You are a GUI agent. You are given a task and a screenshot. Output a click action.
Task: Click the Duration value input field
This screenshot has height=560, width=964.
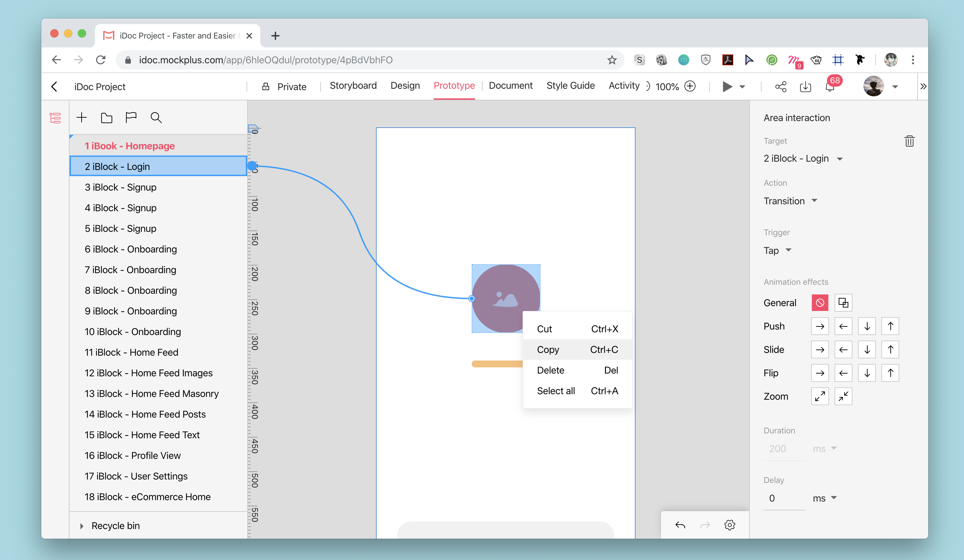(x=784, y=449)
